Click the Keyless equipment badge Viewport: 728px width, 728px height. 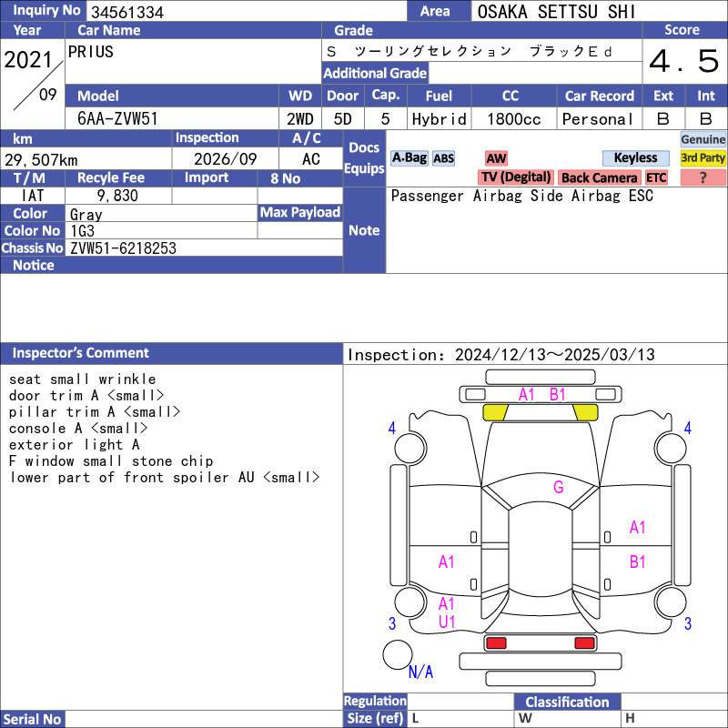point(635,158)
